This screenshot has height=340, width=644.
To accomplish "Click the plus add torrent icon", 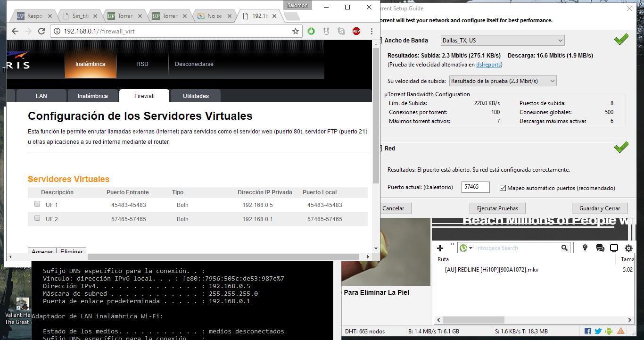I will (x=440, y=248).
